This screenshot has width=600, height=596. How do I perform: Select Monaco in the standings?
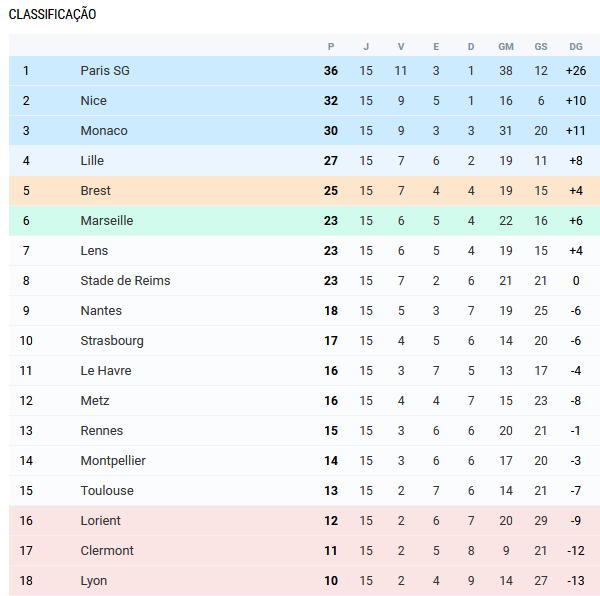point(104,131)
